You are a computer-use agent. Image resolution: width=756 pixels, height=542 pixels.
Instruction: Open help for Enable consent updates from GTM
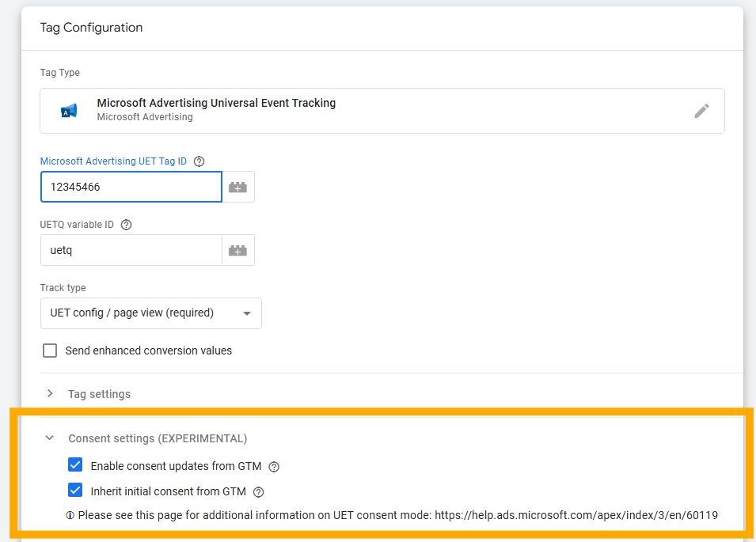(x=273, y=467)
